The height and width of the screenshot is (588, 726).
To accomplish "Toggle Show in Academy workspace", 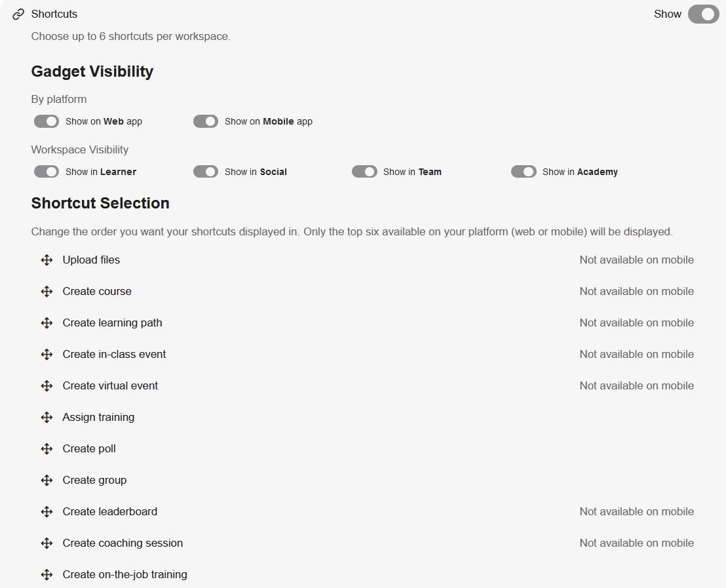I will [x=524, y=172].
